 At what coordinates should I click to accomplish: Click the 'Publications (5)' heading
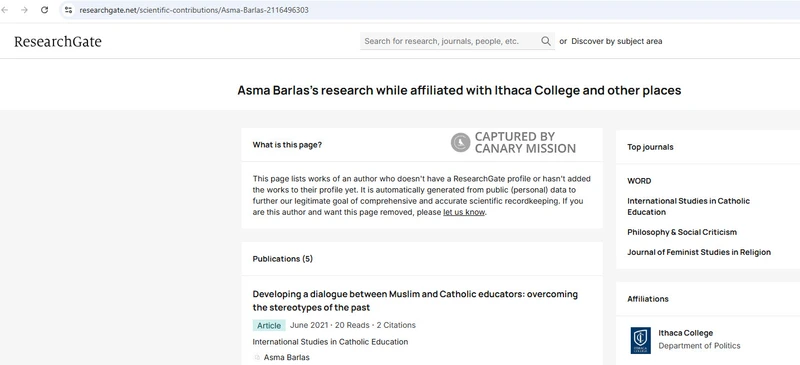282,259
